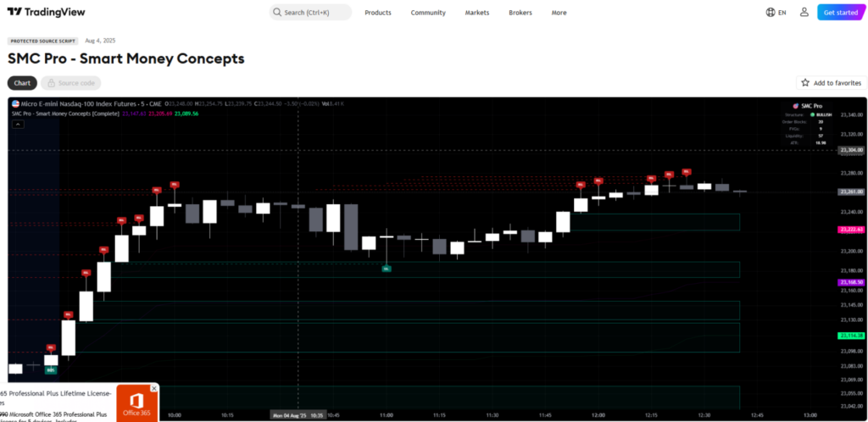Click the purple 23,147.63 legend value
The width and height of the screenshot is (868, 422).
point(133,114)
